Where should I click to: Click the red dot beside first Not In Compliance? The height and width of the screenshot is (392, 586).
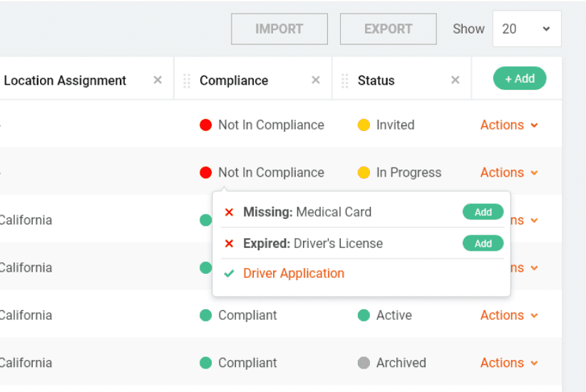[206, 125]
